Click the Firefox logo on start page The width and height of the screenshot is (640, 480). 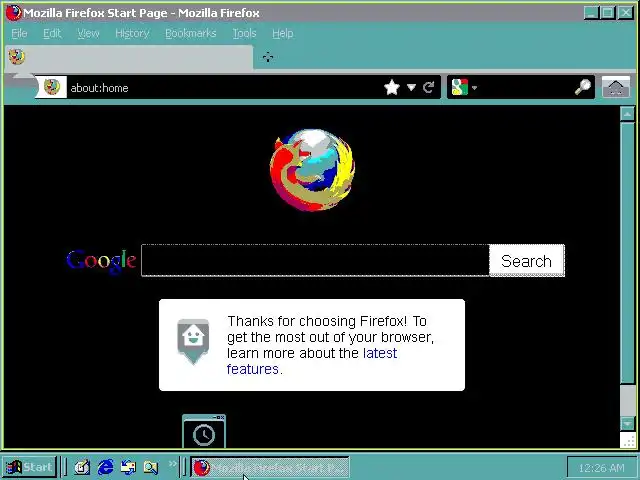312,170
